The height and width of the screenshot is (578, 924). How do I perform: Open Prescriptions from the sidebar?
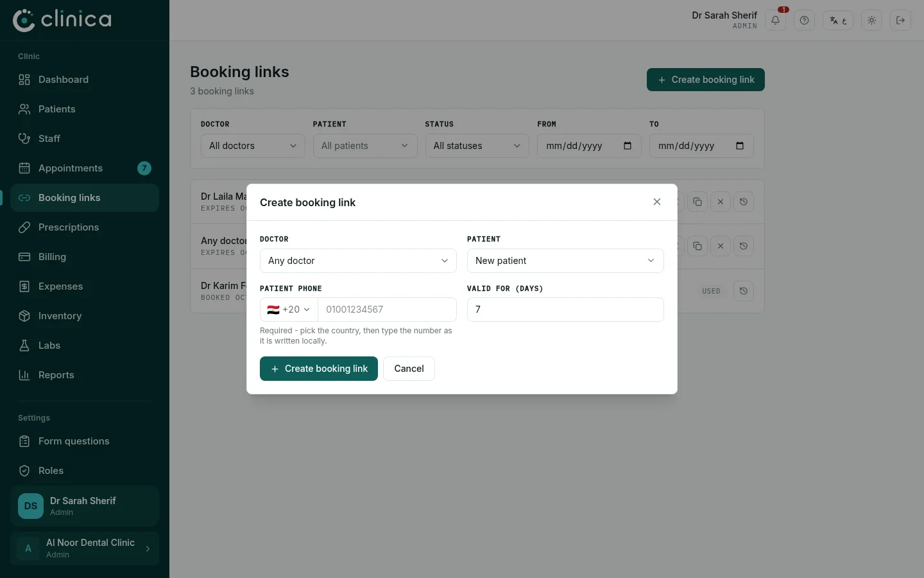coord(85,227)
